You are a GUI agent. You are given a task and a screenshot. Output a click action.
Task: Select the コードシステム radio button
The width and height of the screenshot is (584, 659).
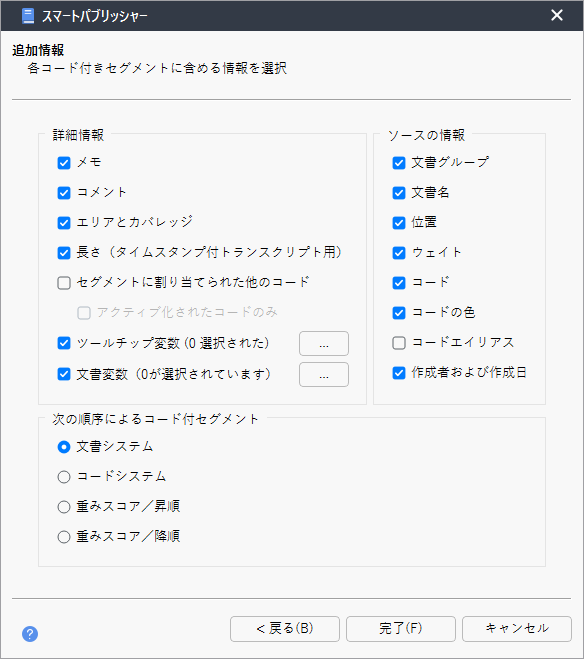pos(64,477)
